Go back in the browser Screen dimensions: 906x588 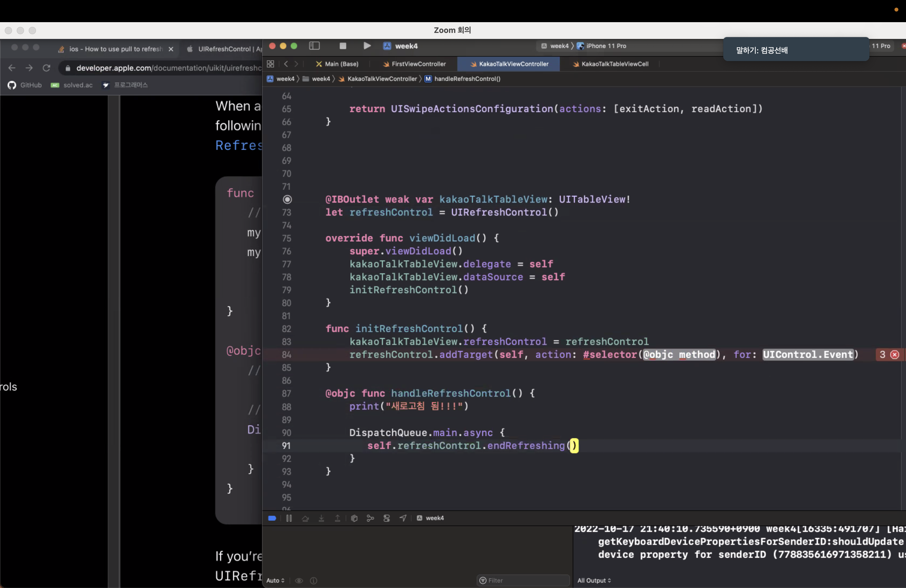[x=12, y=68]
